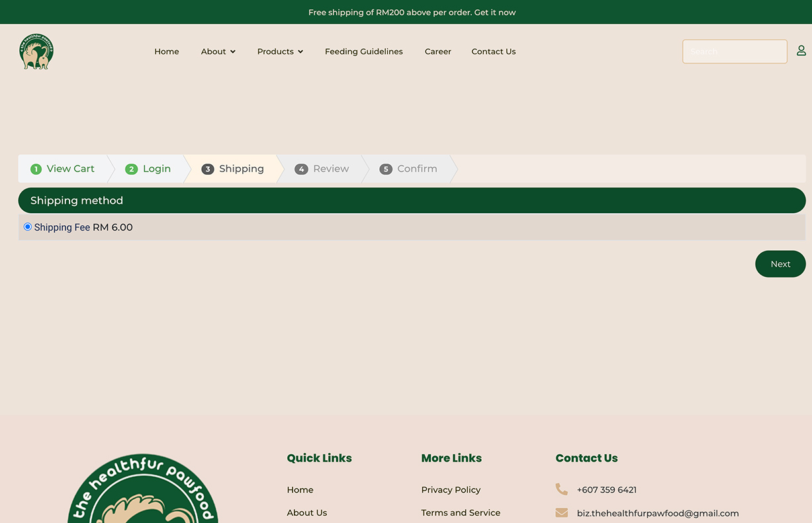The width and height of the screenshot is (812, 523).
Task: Open Contact Us in the navigation bar
Action: [x=493, y=52]
